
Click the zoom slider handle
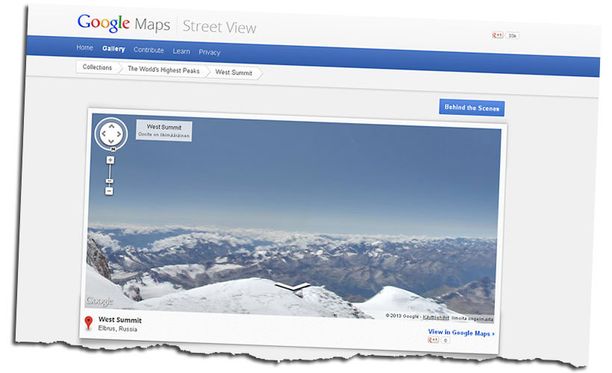point(109,181)
